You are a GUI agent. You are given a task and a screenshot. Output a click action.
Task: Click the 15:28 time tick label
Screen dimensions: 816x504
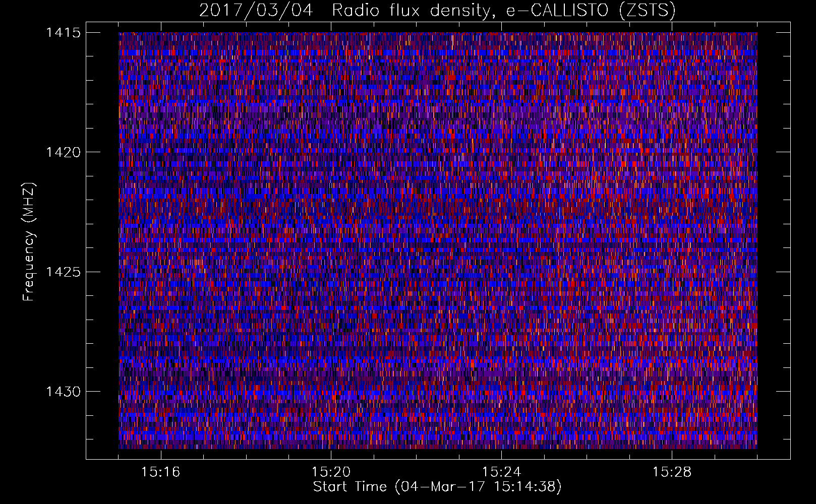click(672, 472)
